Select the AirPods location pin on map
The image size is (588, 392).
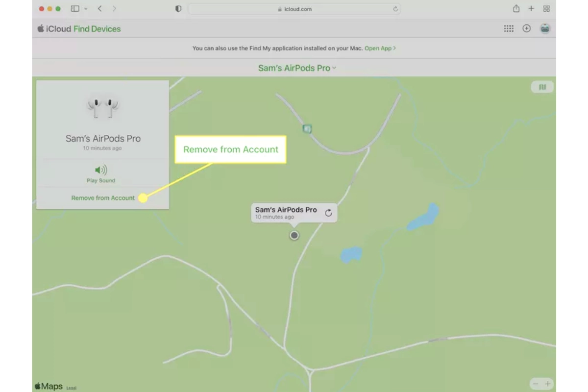[x=294, y=235]
